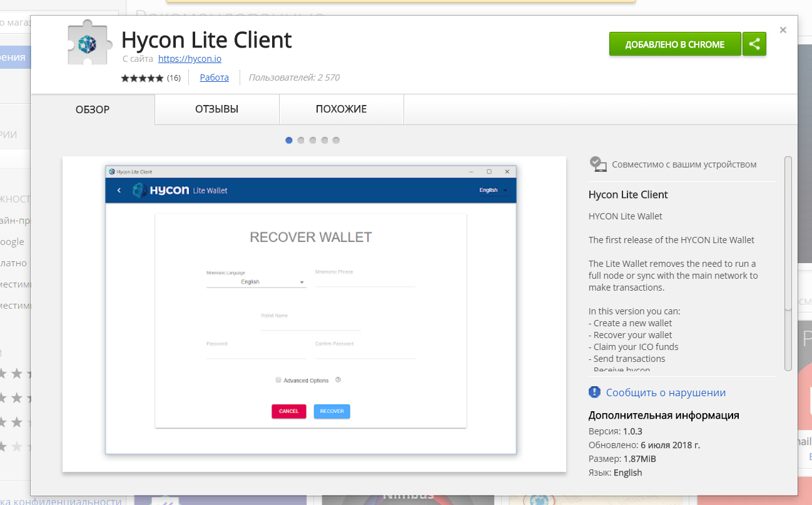Screen dimensions: 812x505
Task: Open the English language dropdown in the wallet header
Action: (x=494, y=191)
